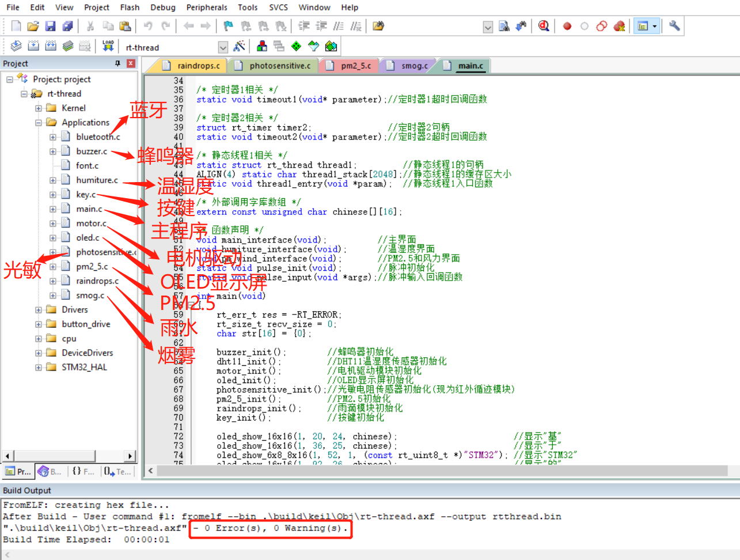Navigate backwards with the left arrow icon

pyautogui.click(x=188, y=26)
